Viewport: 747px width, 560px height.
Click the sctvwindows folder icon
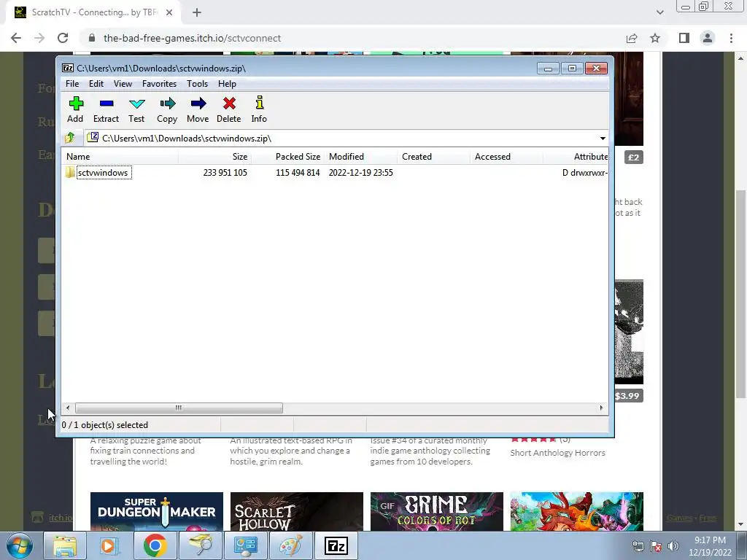[70, 172]
